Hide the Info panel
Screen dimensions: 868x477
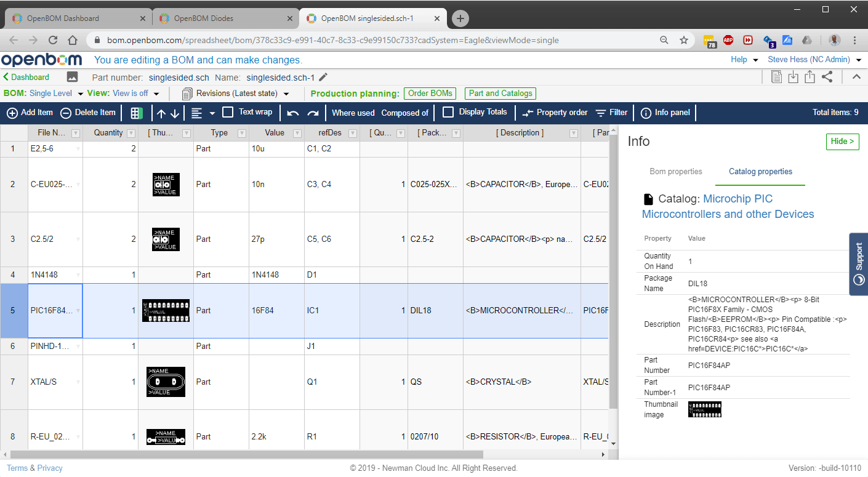pos(842,141)
